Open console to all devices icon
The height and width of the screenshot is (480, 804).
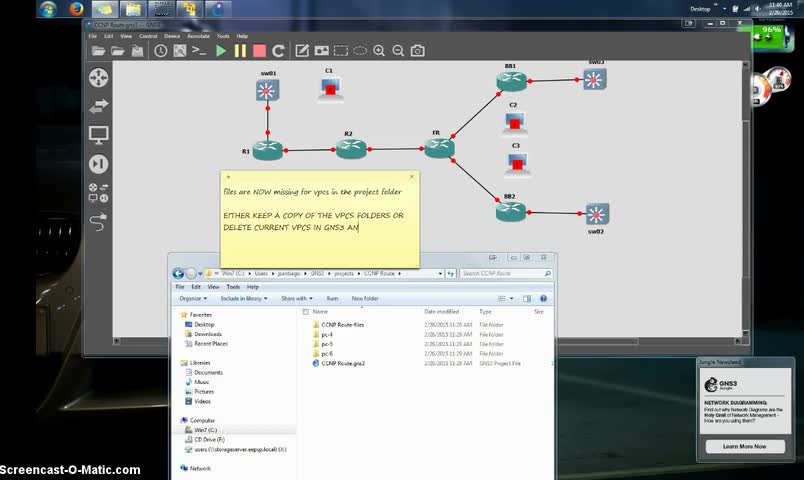click(199, 50)
